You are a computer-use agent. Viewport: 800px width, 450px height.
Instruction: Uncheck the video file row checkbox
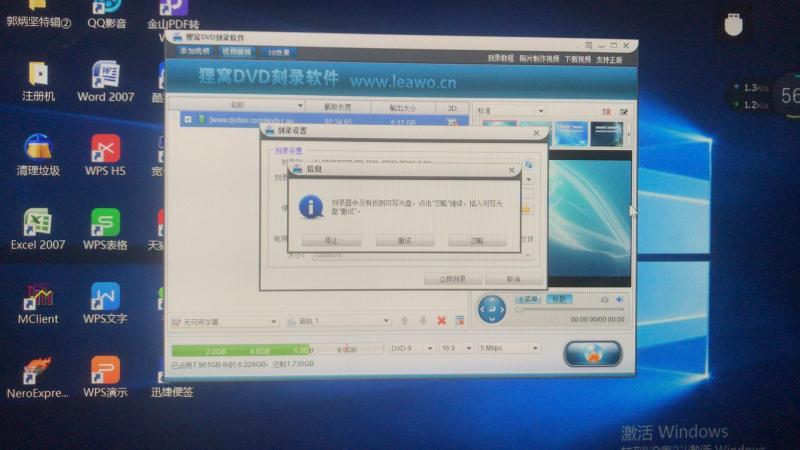click(188, 119)
